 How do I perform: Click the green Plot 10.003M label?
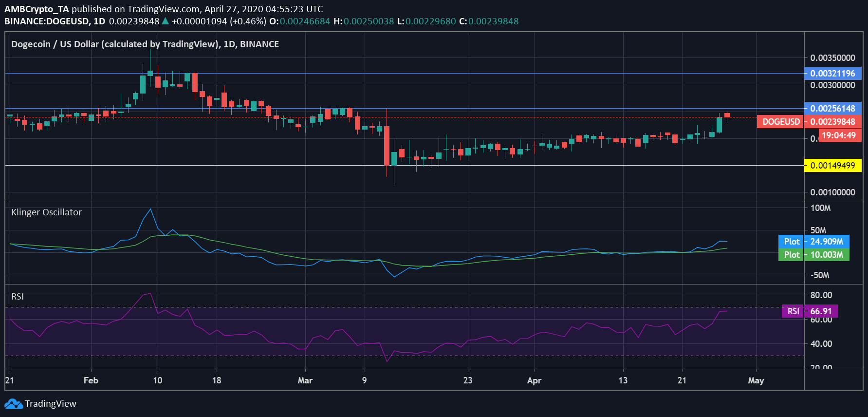click(x=813, y=255)
